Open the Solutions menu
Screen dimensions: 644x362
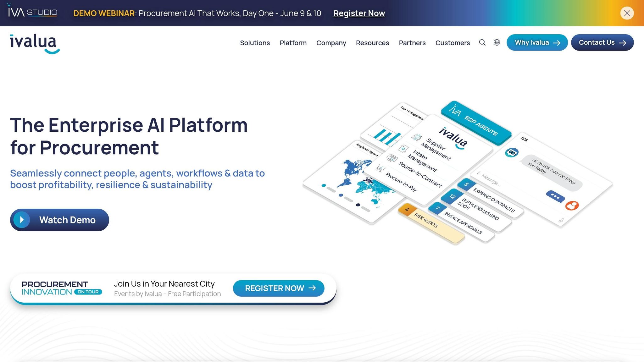coord(255,43)
